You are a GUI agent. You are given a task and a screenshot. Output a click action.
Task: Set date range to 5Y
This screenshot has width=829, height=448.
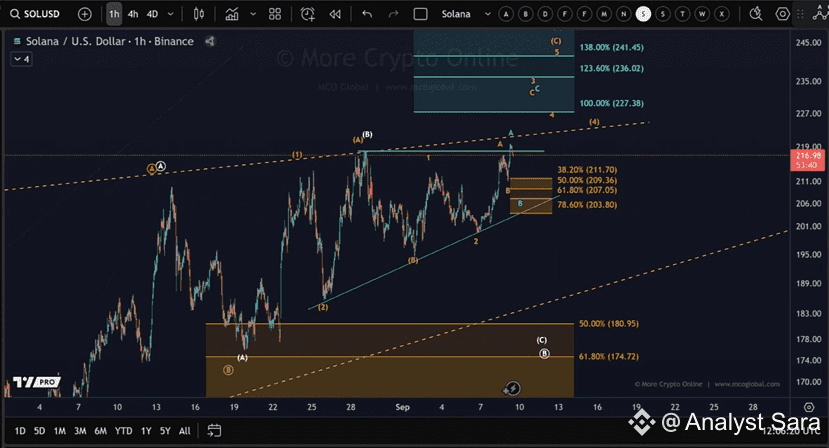point(165,431)
